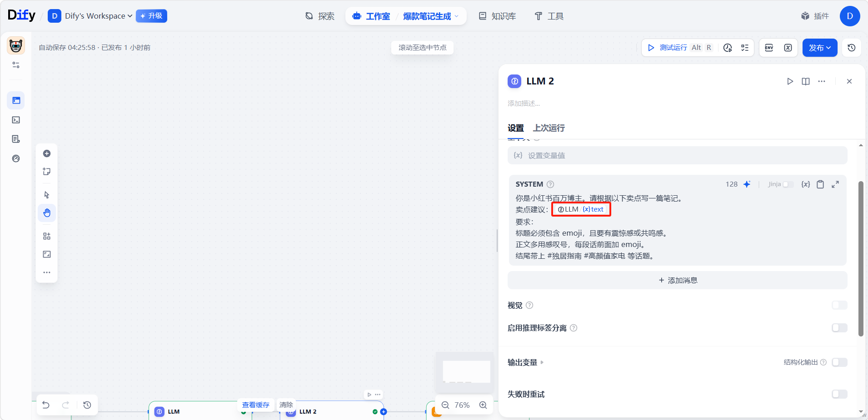Select the pointer mode tool
The width and height of the screenshot is (868, 420).
47,195
